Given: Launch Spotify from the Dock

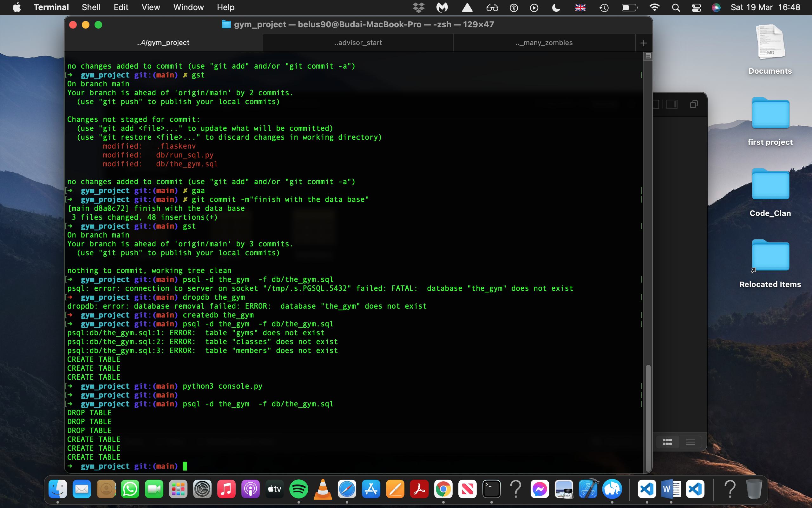Looking at the screenshot, I should [x=298, y=489].
